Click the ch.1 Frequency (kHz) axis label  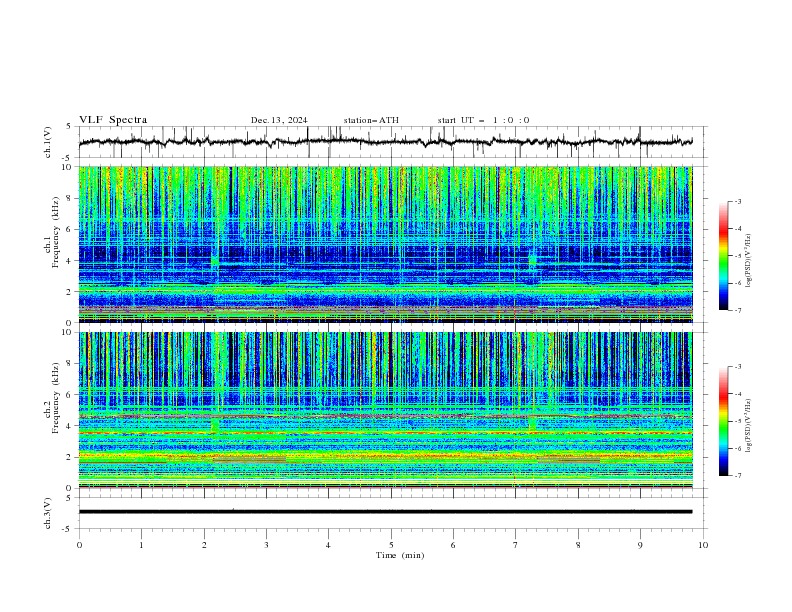coord(52,233)
